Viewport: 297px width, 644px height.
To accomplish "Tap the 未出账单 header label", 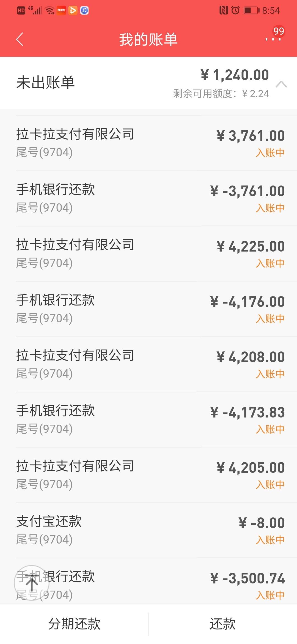I will (45, 82).
